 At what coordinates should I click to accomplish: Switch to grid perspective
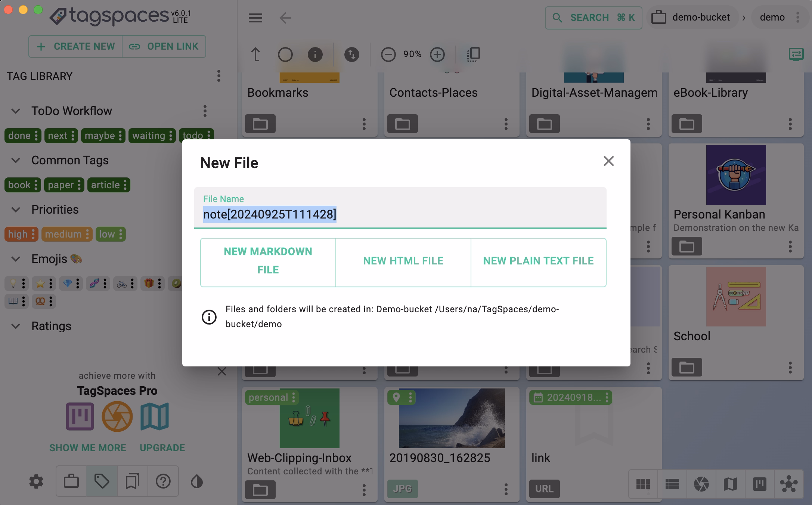click(643, 484)
